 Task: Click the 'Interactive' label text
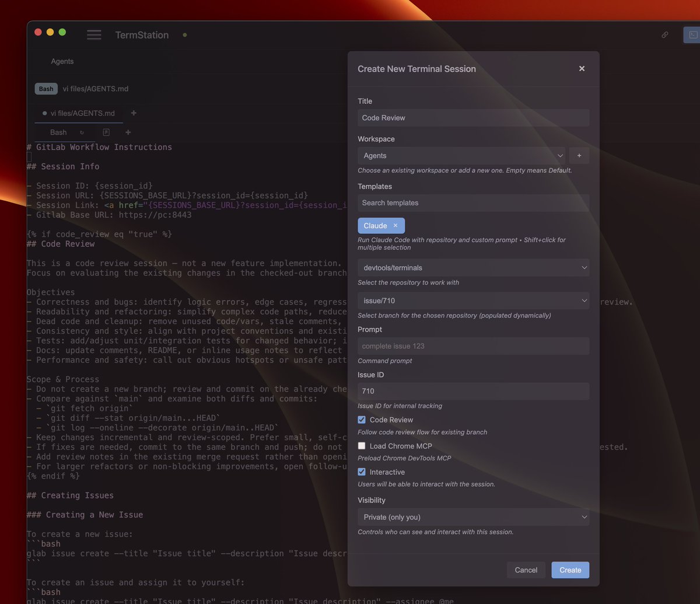coord(387,472)
